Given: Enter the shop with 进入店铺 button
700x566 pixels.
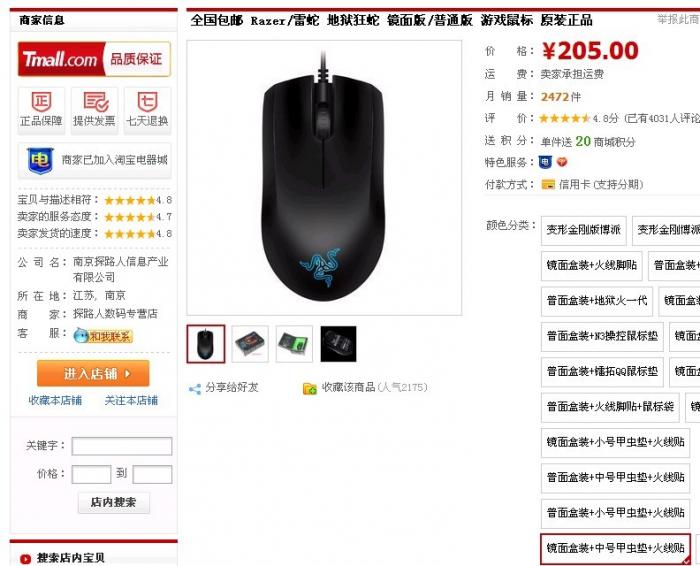Looking at the screenshot, I should pyautogui.click(x=93, y=373).
